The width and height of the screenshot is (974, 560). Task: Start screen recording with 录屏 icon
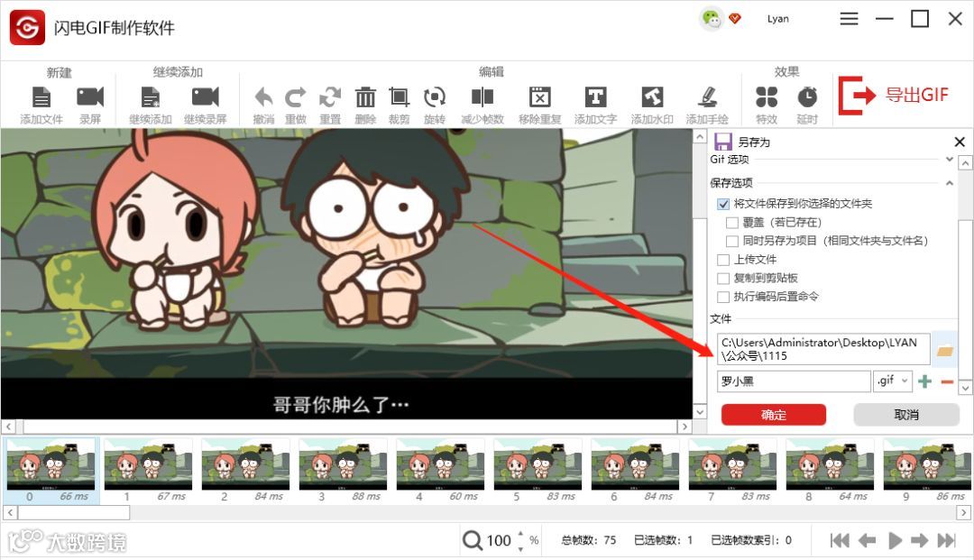point(90,97)
